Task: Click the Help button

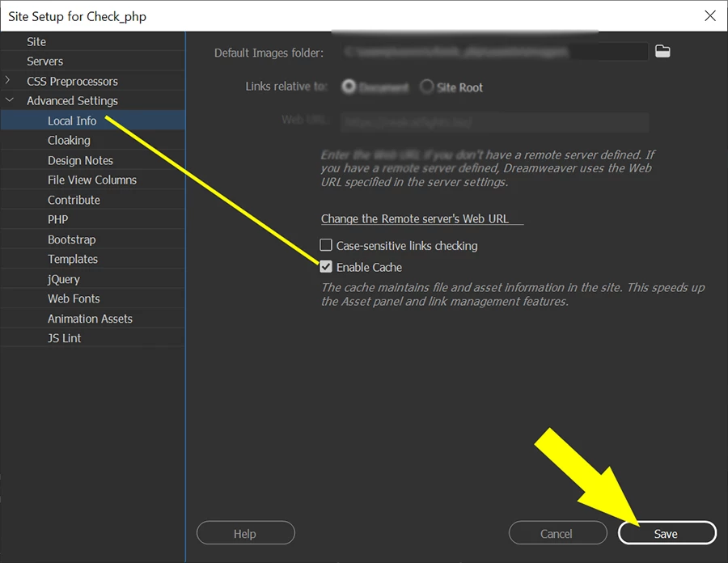Action: (x=246, y=533)
